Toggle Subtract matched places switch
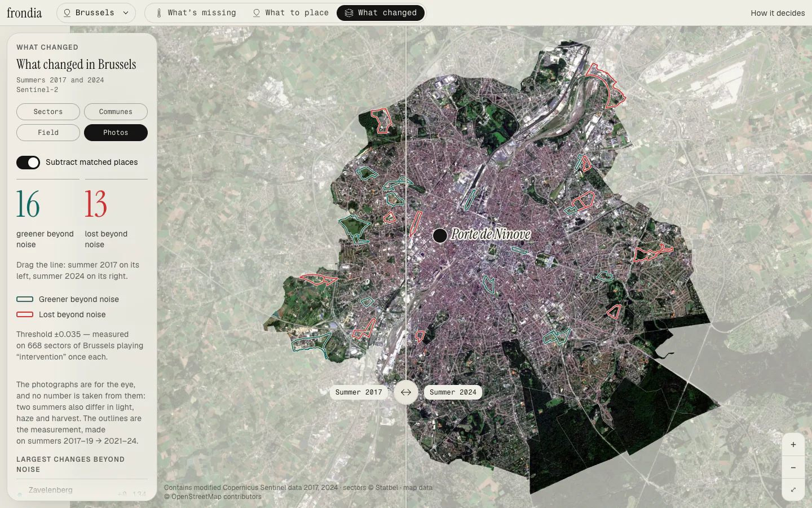 tap(28, 163)
